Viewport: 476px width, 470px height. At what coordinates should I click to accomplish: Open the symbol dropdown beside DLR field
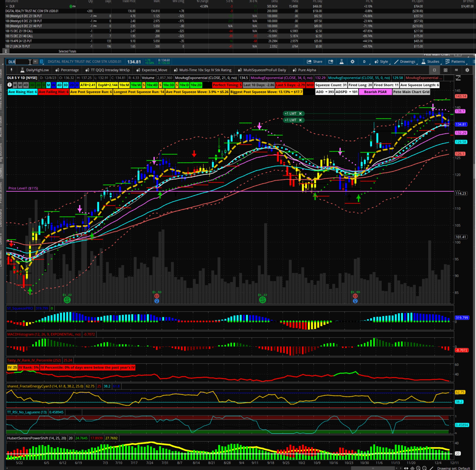(35, 62)
